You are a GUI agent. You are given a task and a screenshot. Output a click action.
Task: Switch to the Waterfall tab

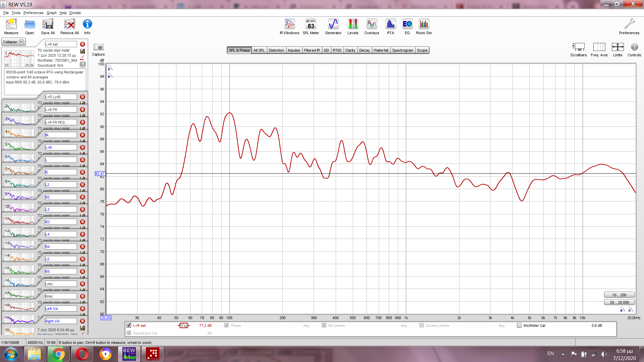tap(381, 50)
